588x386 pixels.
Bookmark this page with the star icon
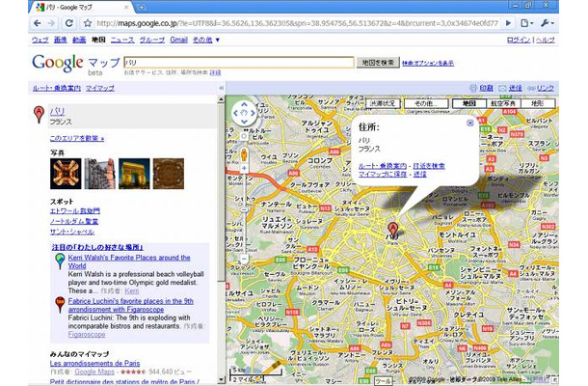point(88,23)
